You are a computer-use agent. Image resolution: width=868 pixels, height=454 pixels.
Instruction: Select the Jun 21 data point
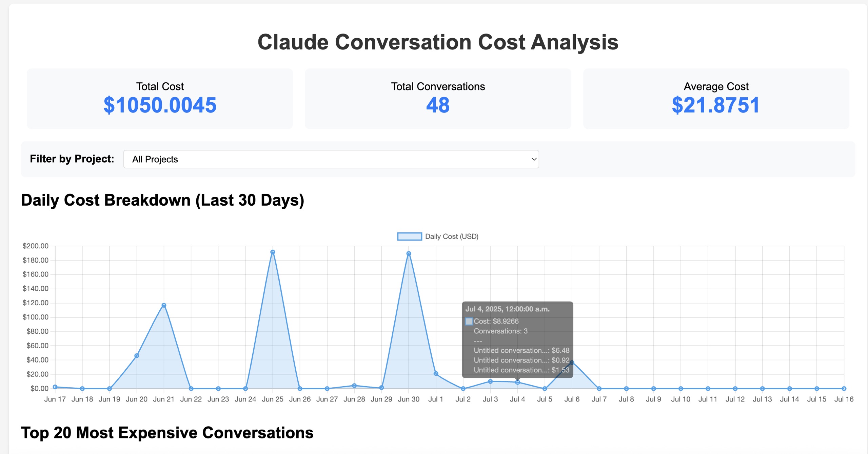[164, 305]
